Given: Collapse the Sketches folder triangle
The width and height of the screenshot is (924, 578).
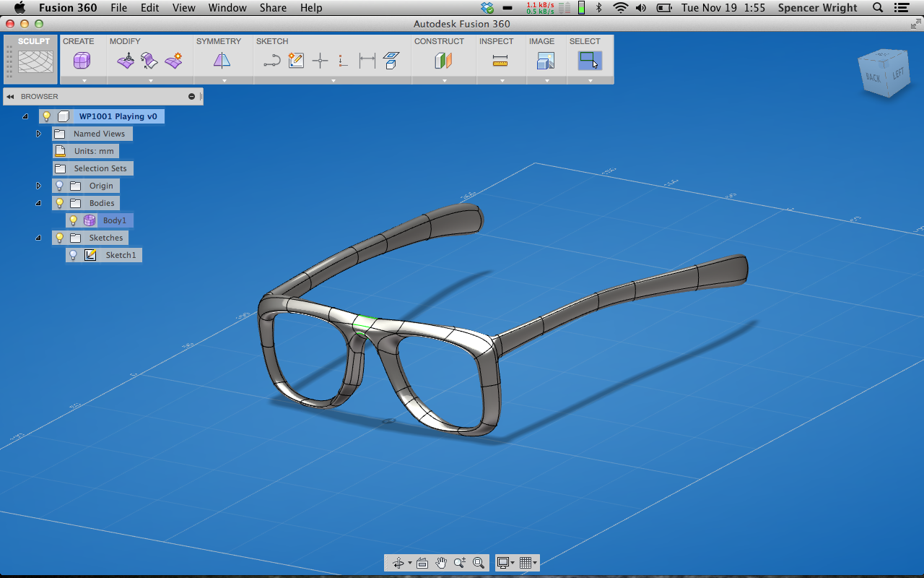Looking at the screenshot, I should tap(39, 238).
